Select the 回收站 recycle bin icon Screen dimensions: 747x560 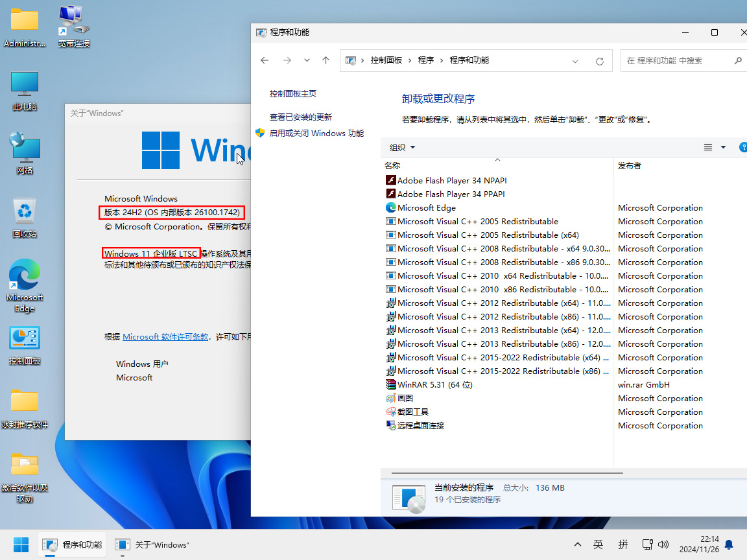pyautogui.click(x=24, y=218)
